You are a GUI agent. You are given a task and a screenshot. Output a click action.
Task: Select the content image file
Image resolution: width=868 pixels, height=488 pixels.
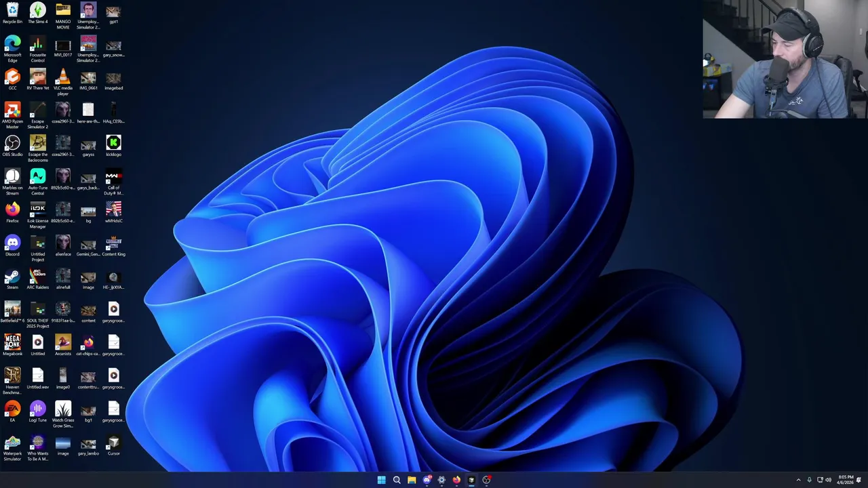(x=88, y=312)
